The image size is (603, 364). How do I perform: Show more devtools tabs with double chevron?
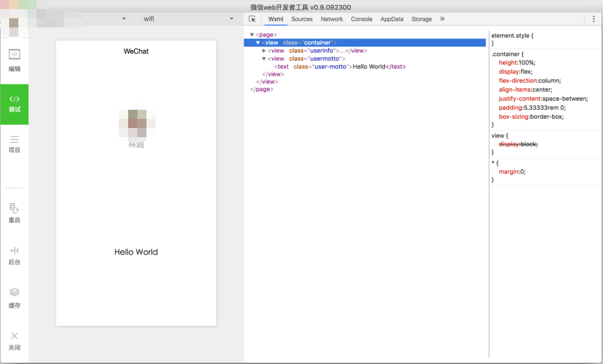(x=442, y=19)
